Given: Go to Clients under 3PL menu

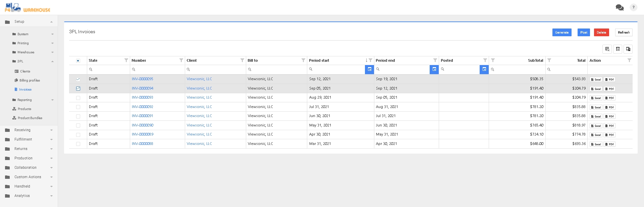Looking at the screenshot, I should (x=25, y=71).
